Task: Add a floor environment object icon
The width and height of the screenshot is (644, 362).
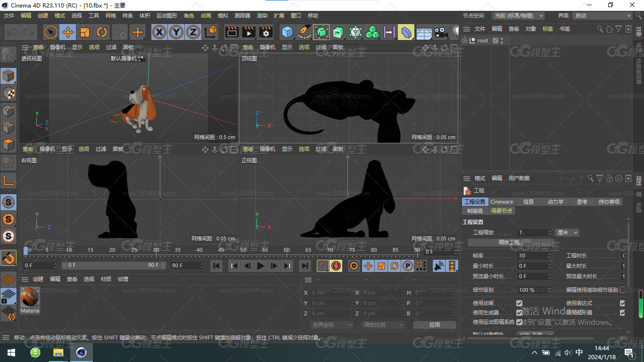Action: pos(424,32)
